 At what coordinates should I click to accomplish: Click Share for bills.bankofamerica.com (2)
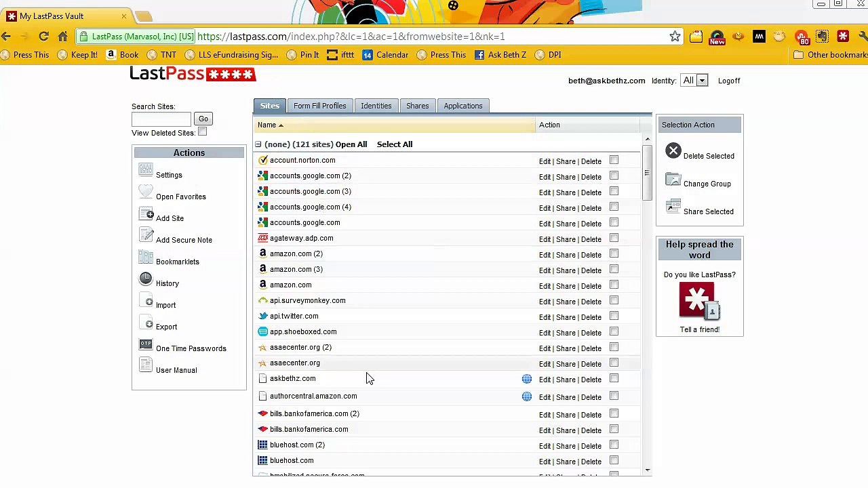coord(566,415)
